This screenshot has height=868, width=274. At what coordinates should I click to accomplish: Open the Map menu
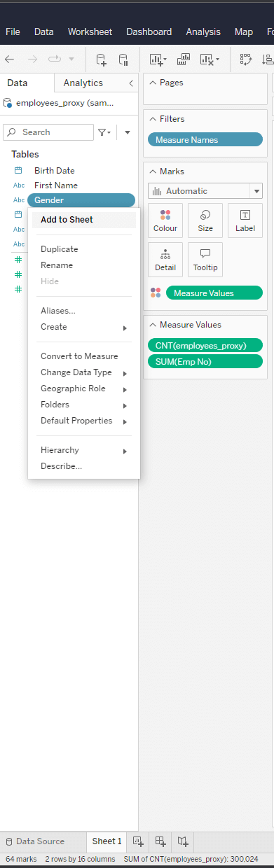click(244, 31)
